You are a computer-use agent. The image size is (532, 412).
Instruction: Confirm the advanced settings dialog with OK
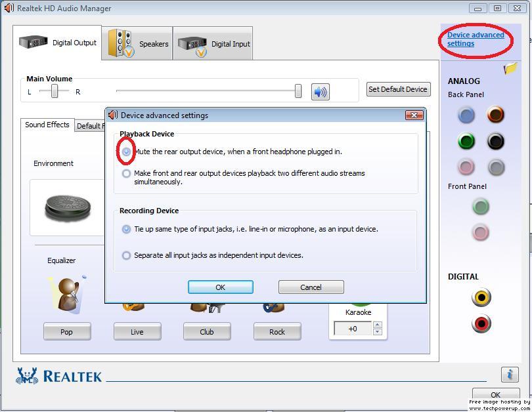[x=221, y=287]
